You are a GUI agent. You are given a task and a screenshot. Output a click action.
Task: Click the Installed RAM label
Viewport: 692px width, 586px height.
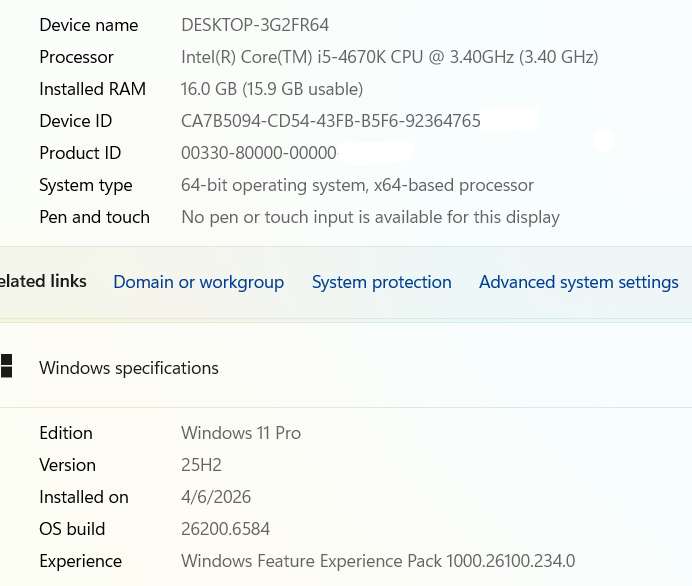tap(92, 89)
